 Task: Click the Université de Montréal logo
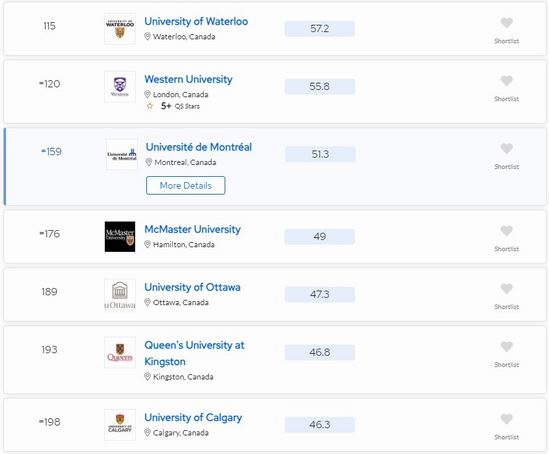[121, 154]
